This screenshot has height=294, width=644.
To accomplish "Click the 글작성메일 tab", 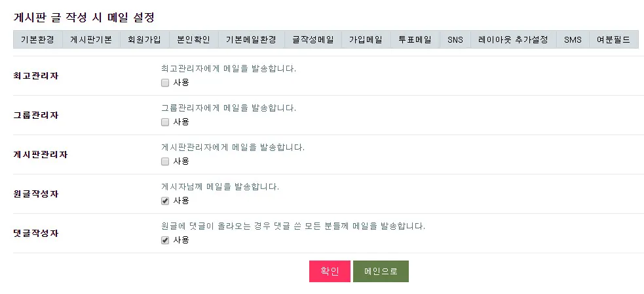I will (x=313, y=39).
